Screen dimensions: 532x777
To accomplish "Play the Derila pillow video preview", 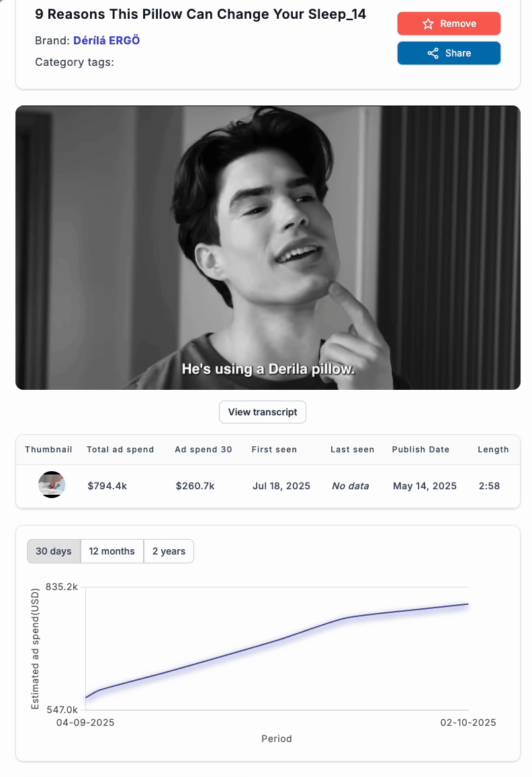I will 267,247.
